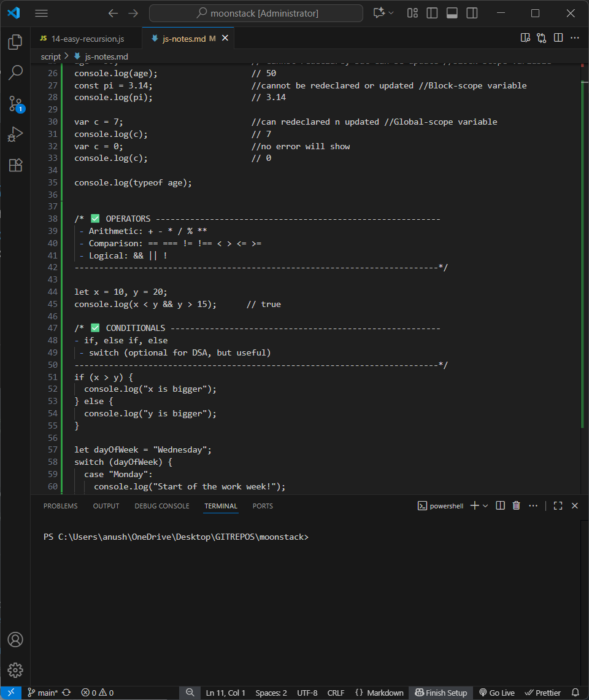Open changes compare icon in editor toolbar
The width and height of the screenshot is (589, 700).
pyautogui.click(x=542, y=38)
